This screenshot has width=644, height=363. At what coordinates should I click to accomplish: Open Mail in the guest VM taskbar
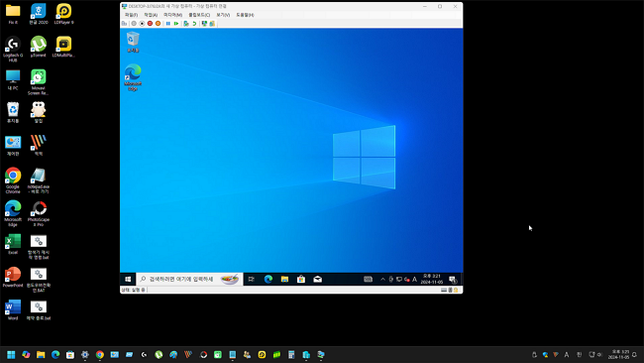pyautogui.click(x=317, y=279)
